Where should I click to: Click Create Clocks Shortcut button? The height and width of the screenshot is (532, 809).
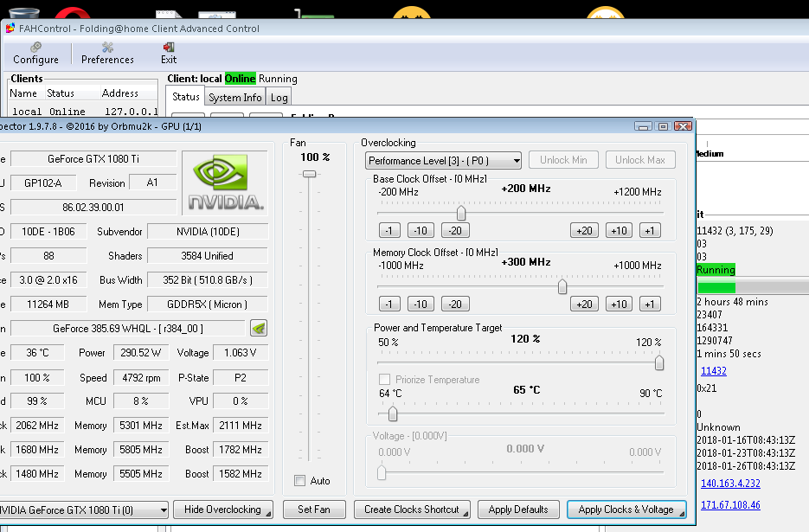(412, 510)
